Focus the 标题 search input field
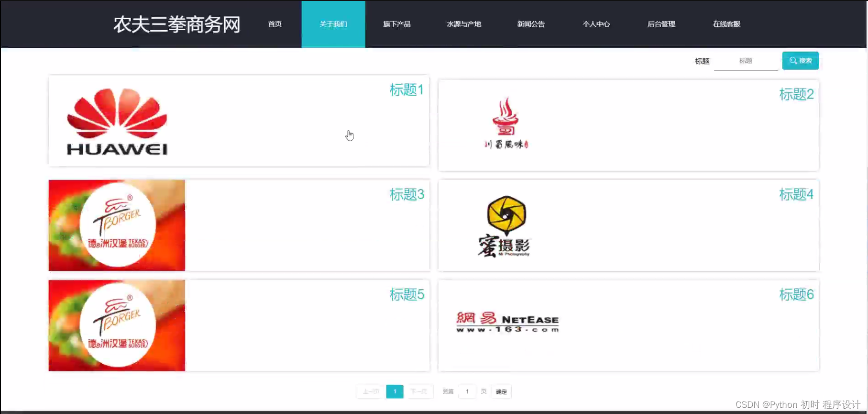Image resolution: width=868 pixels, height=414 pixels. pos(746,61)
